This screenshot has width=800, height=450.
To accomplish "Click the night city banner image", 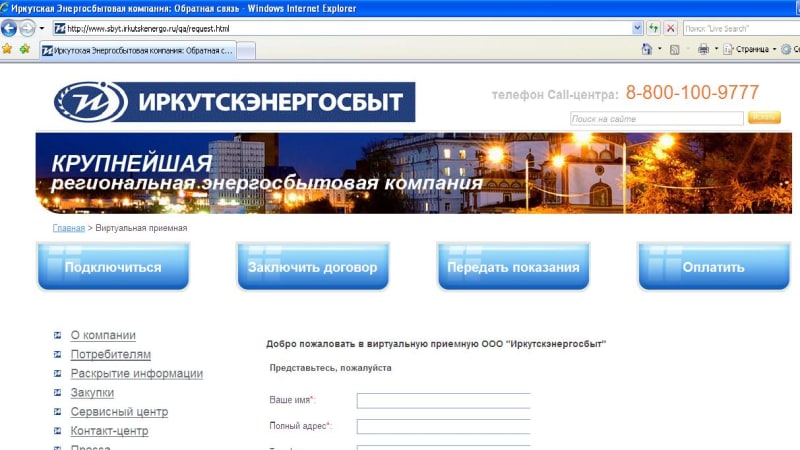I will point(414,173).
